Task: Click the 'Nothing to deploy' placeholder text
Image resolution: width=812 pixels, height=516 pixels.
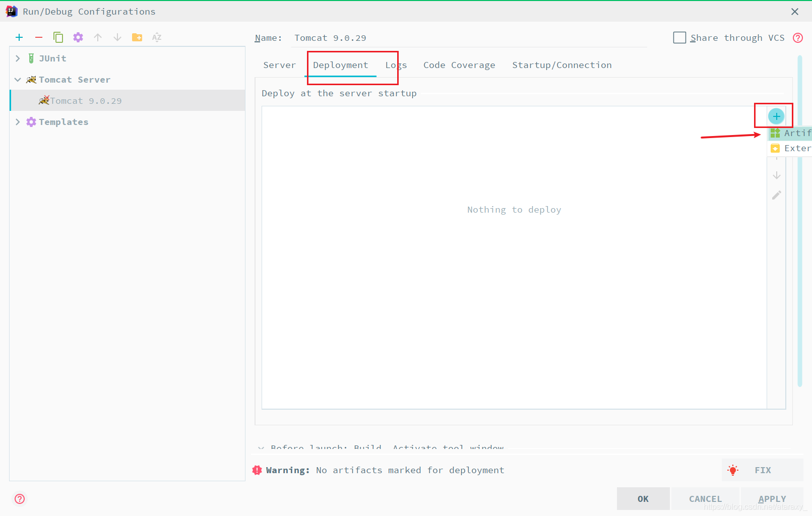Action: click(x=514, y=210)
